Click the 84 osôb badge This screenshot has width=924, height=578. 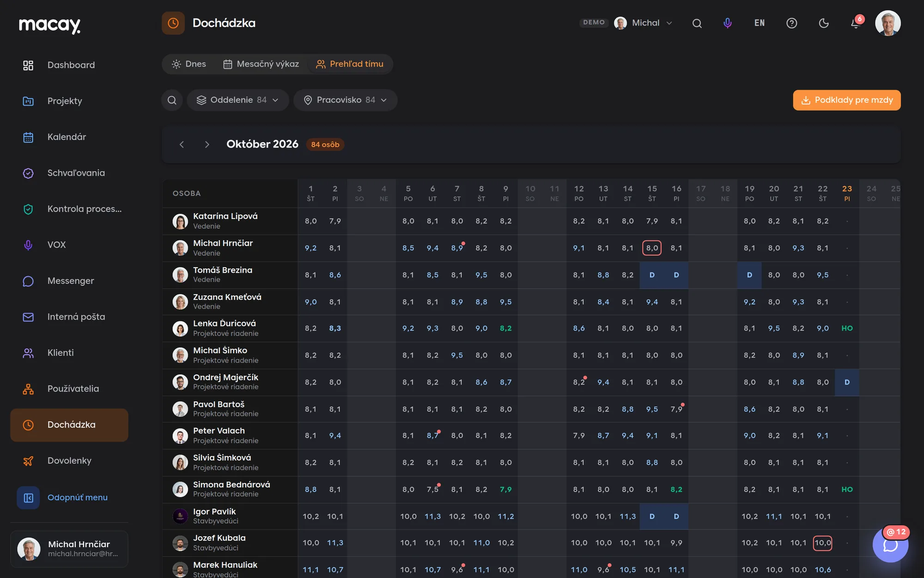325,144
